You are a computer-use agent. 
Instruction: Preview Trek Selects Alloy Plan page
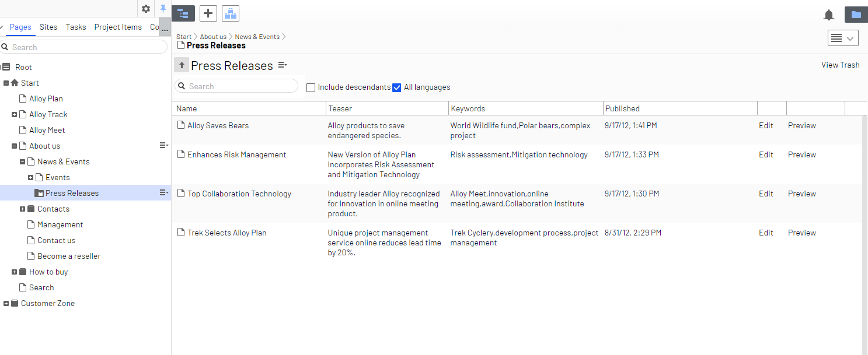(802, 233)
